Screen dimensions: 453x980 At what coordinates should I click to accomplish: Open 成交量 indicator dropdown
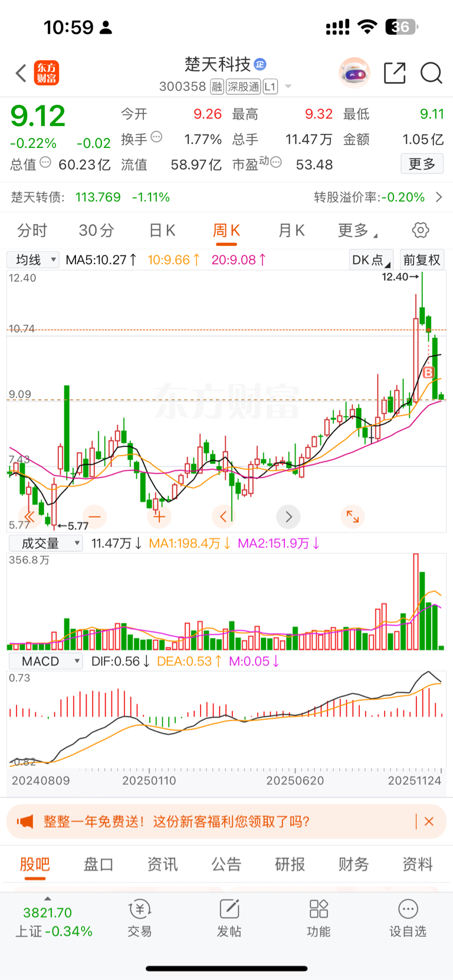pos(45,544)
